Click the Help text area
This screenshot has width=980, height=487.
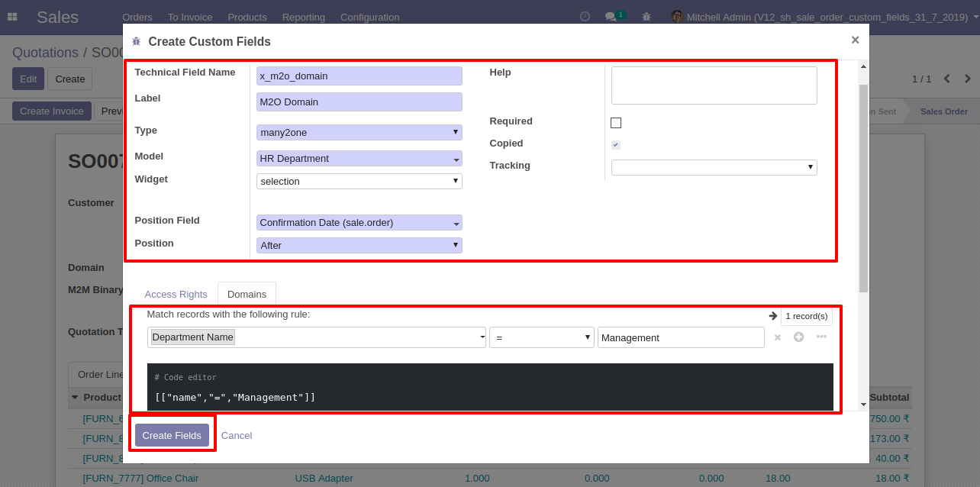(714, 85)
